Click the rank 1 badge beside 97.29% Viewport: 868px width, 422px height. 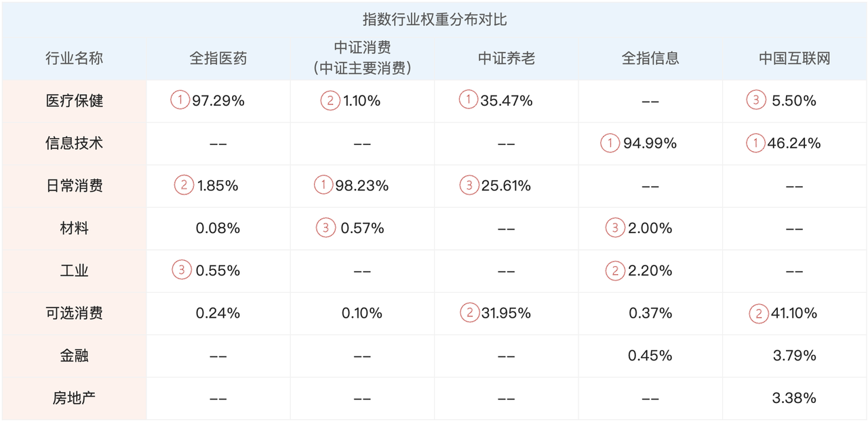coord(180,101)
